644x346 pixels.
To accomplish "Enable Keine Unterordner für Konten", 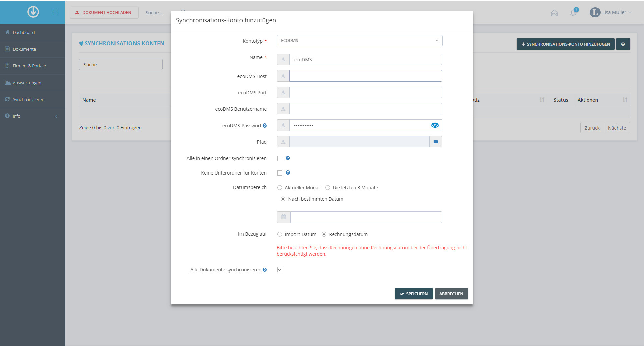I will click(x=280, y=173).
